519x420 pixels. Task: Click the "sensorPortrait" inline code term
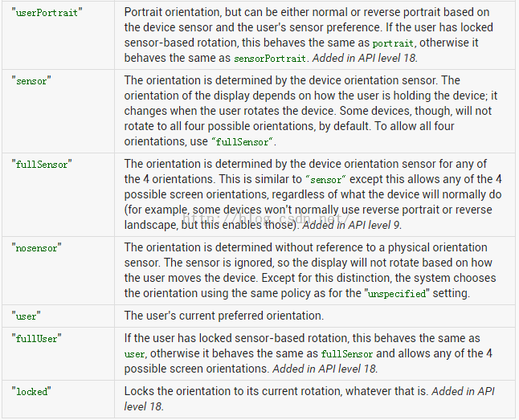pyautogui.click(x=270, y=59)
